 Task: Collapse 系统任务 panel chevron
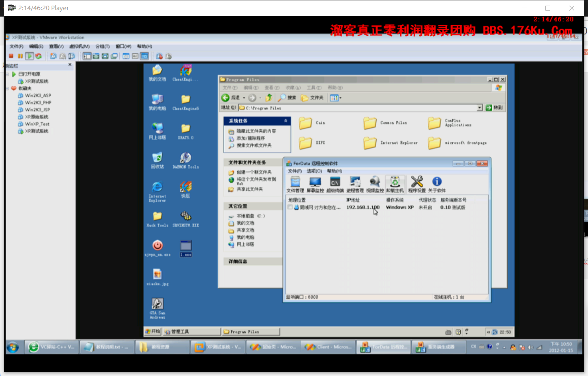pos(285,121)
